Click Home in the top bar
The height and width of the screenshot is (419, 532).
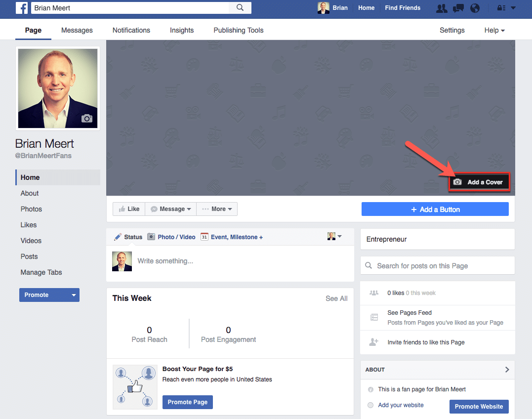(367, 8)
